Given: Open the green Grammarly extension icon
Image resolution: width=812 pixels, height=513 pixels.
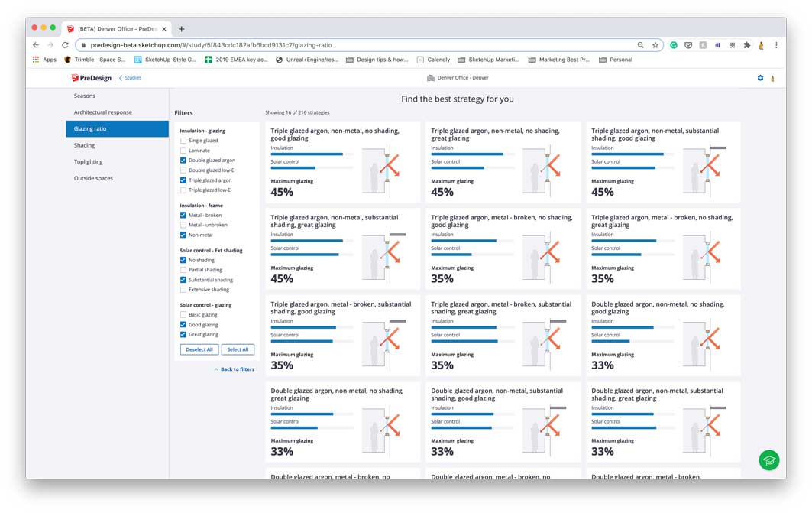Looking at the screenshot, I should pos(674,45).
